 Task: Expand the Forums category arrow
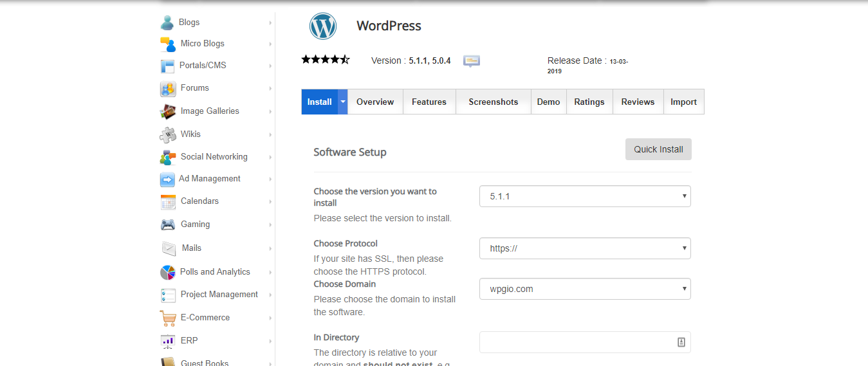click(x=270, y=89)
